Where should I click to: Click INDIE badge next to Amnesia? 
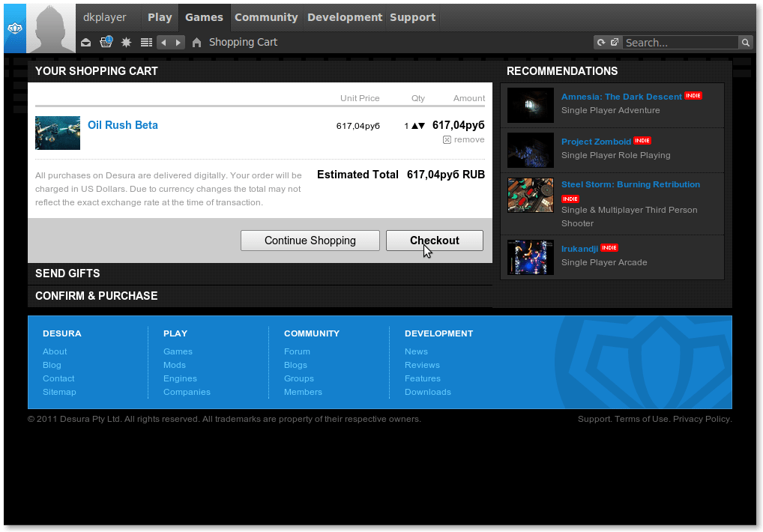pyautogui.click(x=693, y=96)
